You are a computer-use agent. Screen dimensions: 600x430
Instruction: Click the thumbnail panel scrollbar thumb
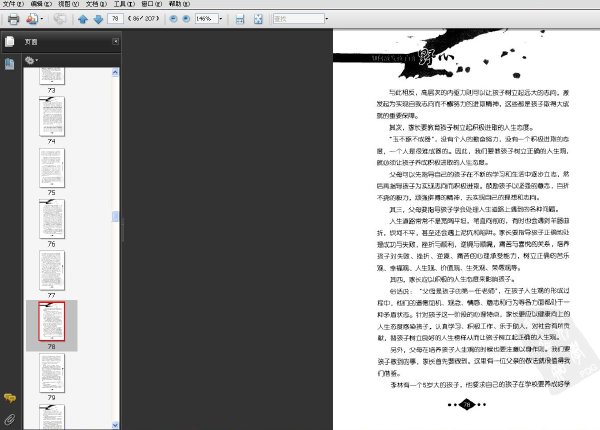pos(115,217)
